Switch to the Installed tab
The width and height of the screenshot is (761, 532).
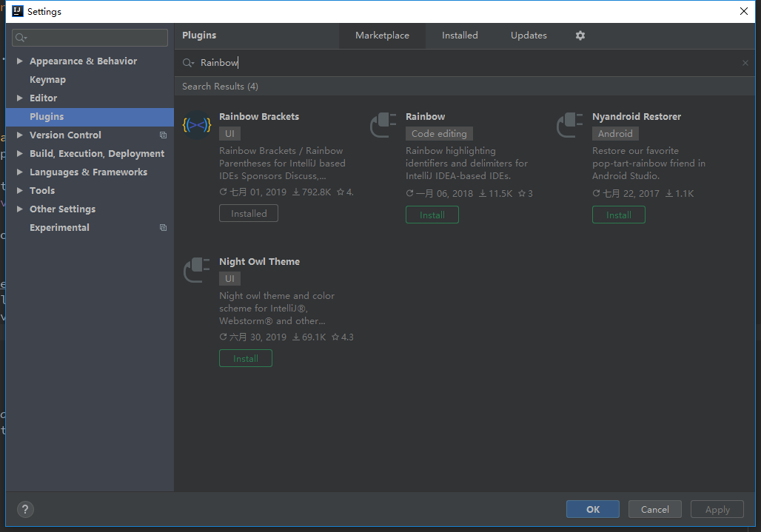460,35
